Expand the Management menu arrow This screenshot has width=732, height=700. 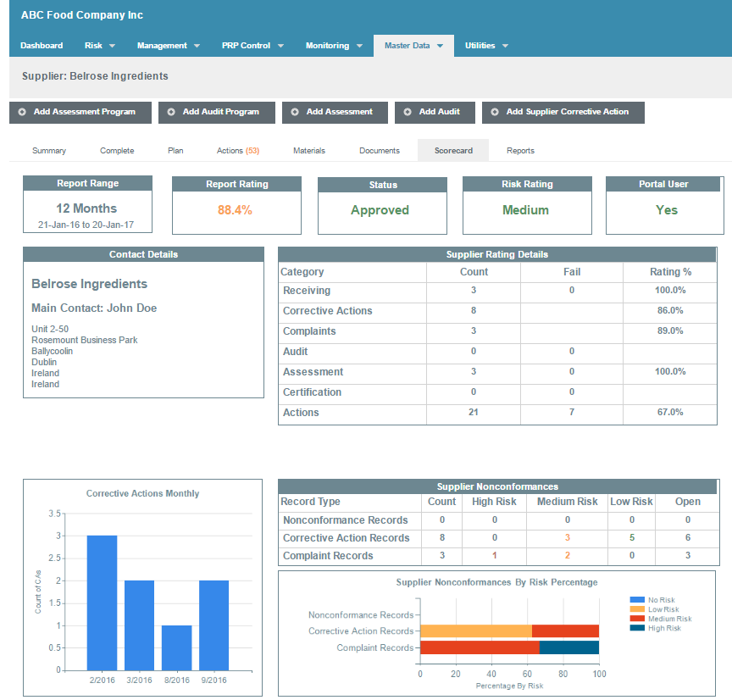click(197, 46)
